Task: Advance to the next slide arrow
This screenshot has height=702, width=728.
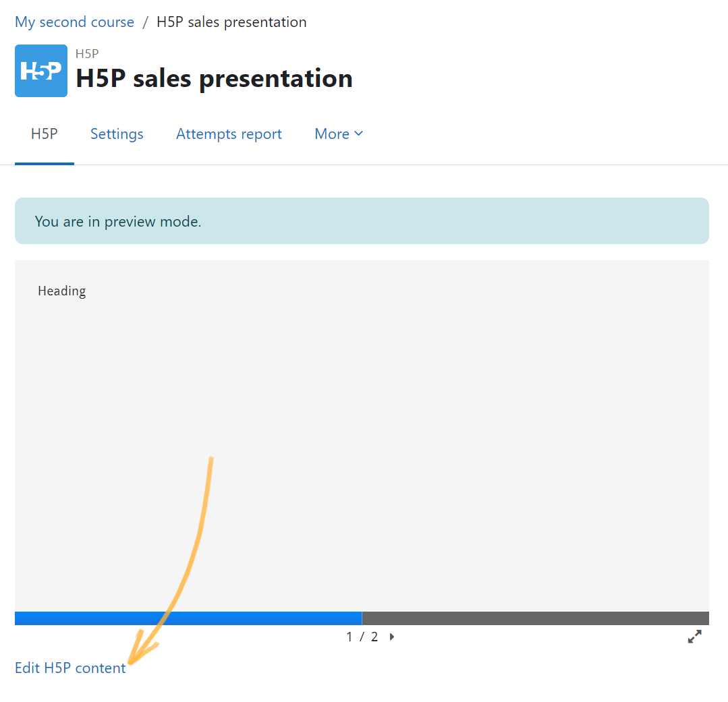Action: coord(392,637)
